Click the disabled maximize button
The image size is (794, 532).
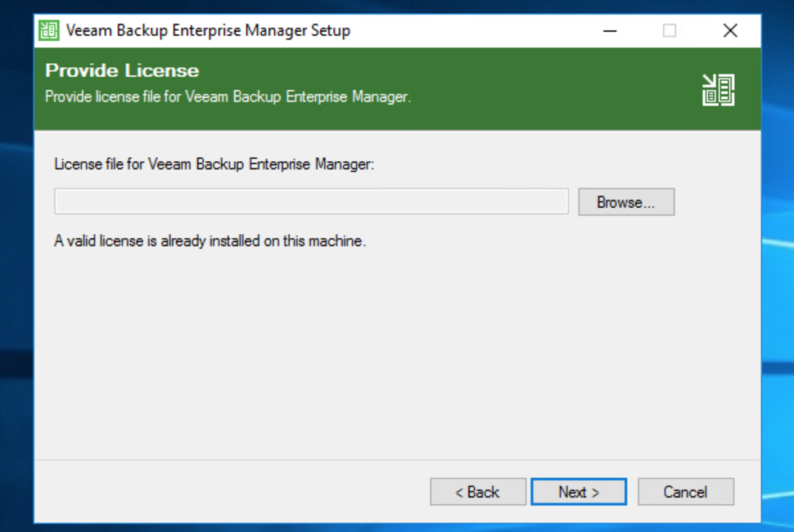[669, 31]
